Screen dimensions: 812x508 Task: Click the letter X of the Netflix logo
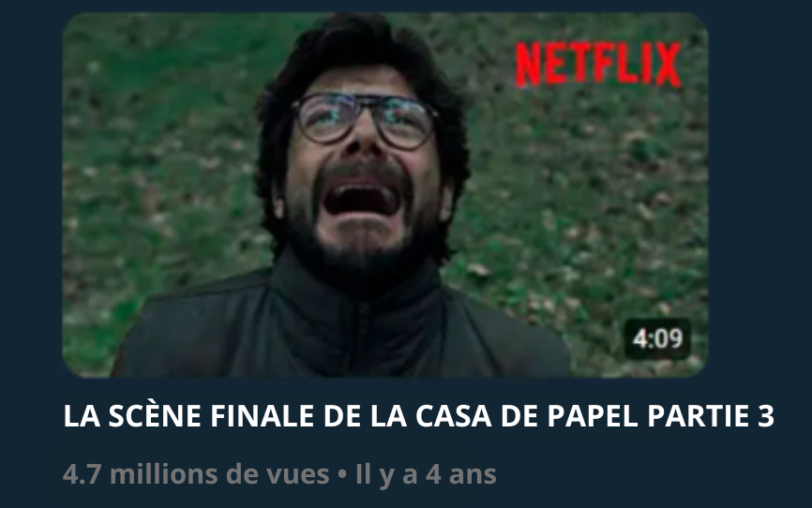tap(668, 65)
